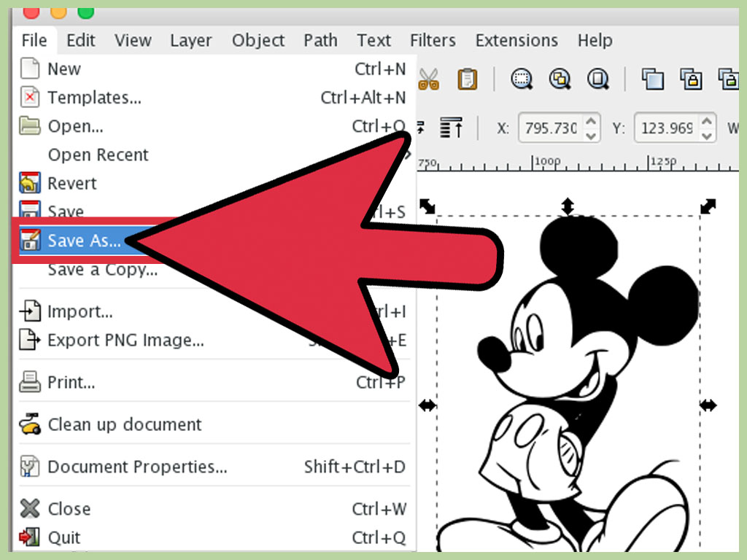The image size is (747, 560).
Task: Choose Export PNG Image... entry
Action: [x=213, y=340]
